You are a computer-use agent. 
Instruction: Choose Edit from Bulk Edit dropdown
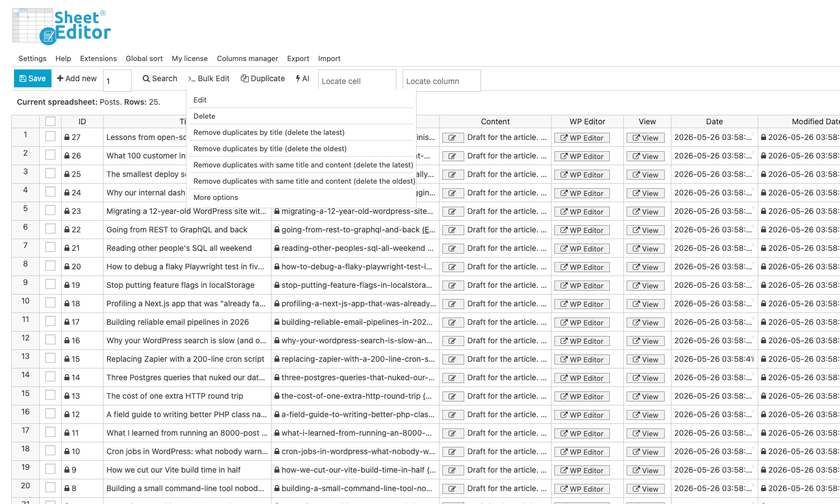(301, 100)
